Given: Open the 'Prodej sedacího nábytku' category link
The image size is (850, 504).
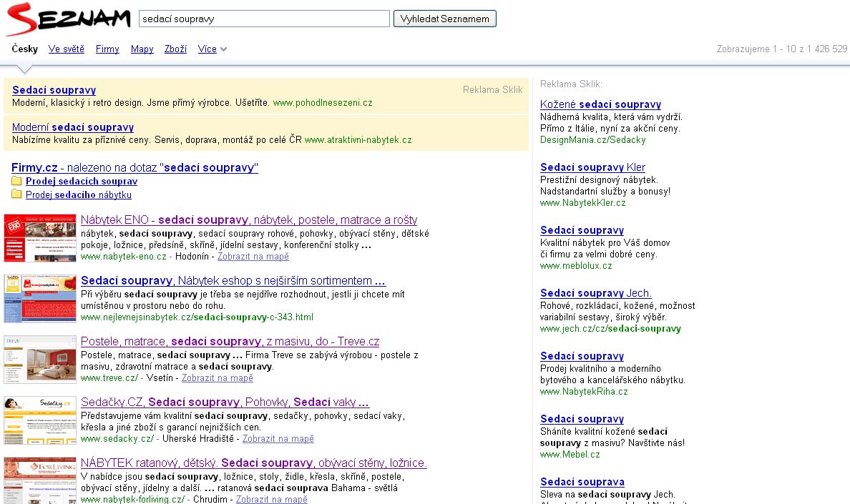Looking at the screenshot, I should [x=79, y=194].
